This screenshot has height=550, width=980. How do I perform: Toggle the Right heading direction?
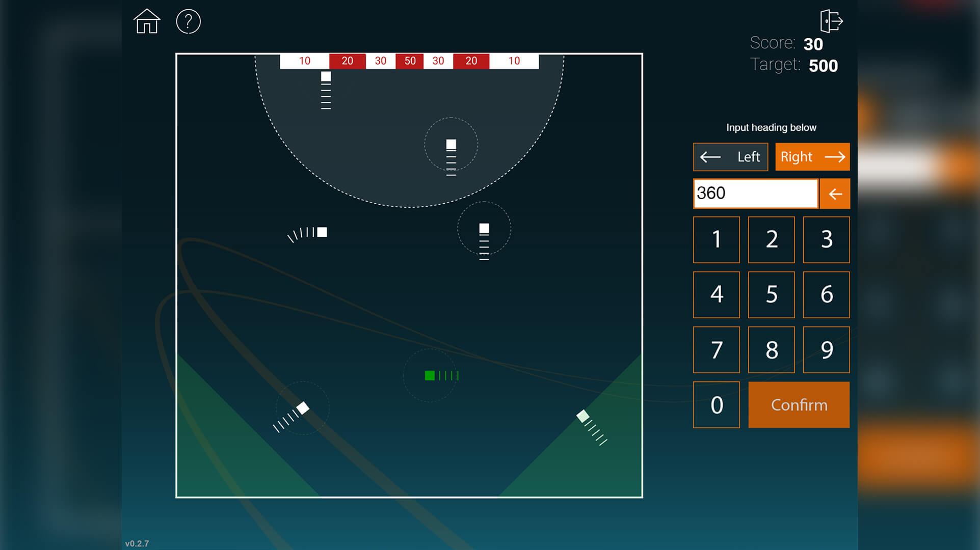point(812,157)
